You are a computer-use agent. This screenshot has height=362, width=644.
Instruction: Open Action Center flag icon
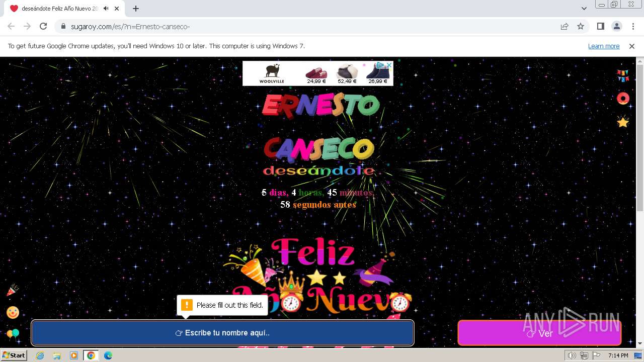(596, 355)
